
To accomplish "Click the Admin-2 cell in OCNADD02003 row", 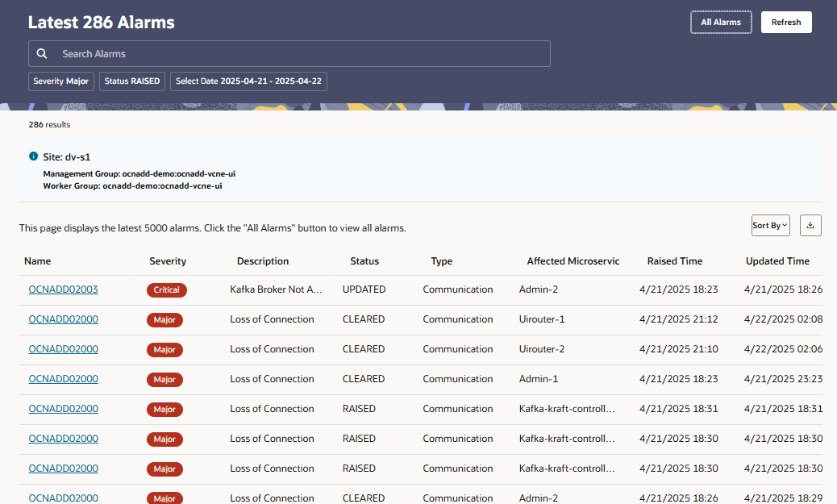I will 538,289.
